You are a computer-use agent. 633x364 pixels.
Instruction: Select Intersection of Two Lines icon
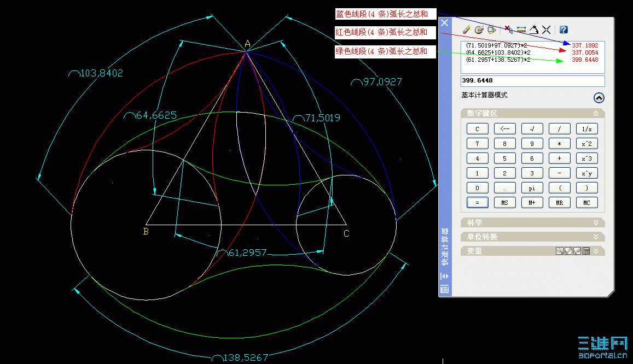click(x=546, y=30)
